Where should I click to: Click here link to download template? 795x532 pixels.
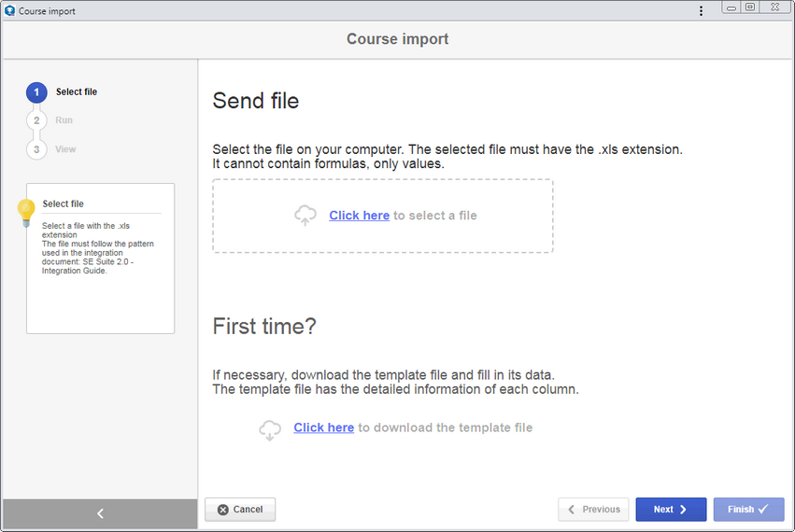tap(323, 427)
